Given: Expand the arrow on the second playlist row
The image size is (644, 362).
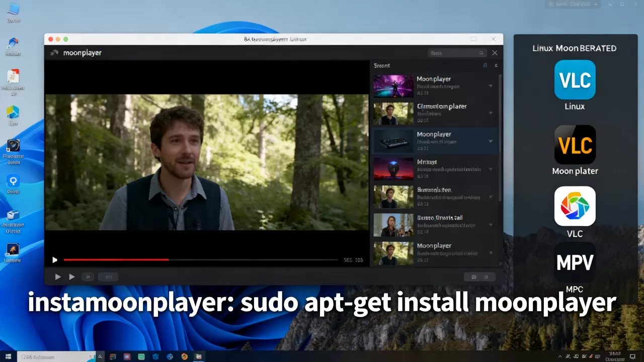Looking at the screenshot, I should click(x=491, y=114).
